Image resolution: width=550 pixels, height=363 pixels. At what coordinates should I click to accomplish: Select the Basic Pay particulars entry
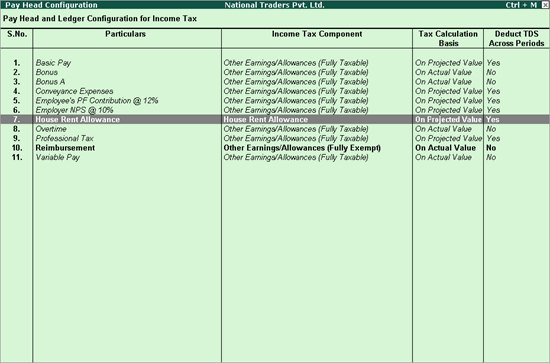pos(53,63)
